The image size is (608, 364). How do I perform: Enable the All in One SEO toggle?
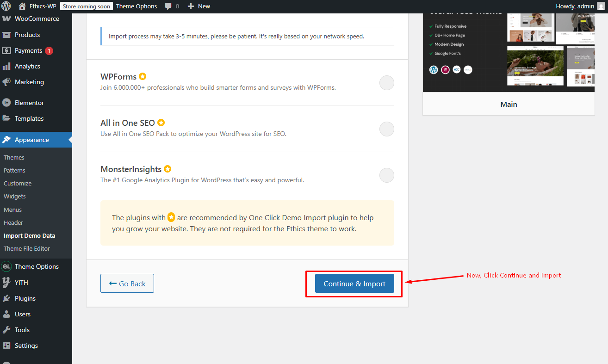[387, 130]
